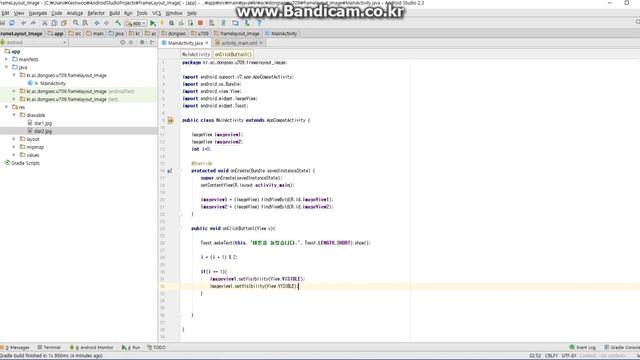Open the Messages tool window
640x360 pixels.
pos(15,347)
